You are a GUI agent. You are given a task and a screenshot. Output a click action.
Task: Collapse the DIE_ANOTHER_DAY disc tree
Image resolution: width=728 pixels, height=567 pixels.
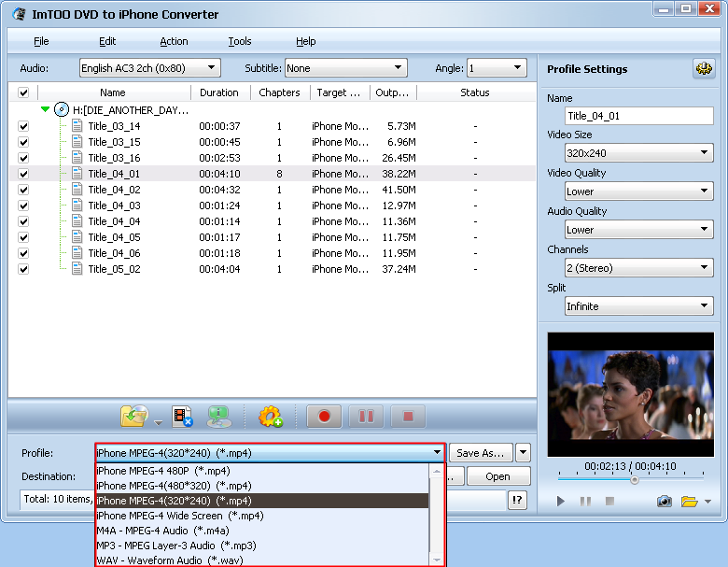tap(45, 109)
